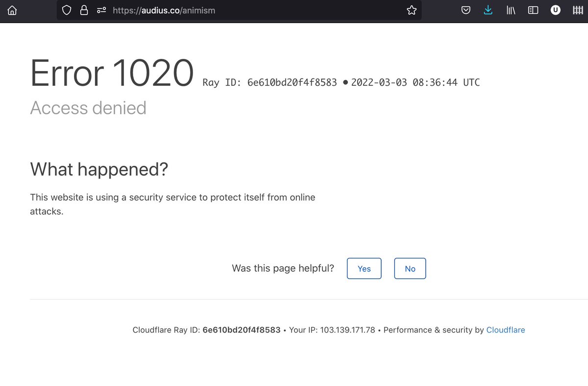Bookmark this page with the star
Screen dimensions: 588x386
(x=412, y=10)
